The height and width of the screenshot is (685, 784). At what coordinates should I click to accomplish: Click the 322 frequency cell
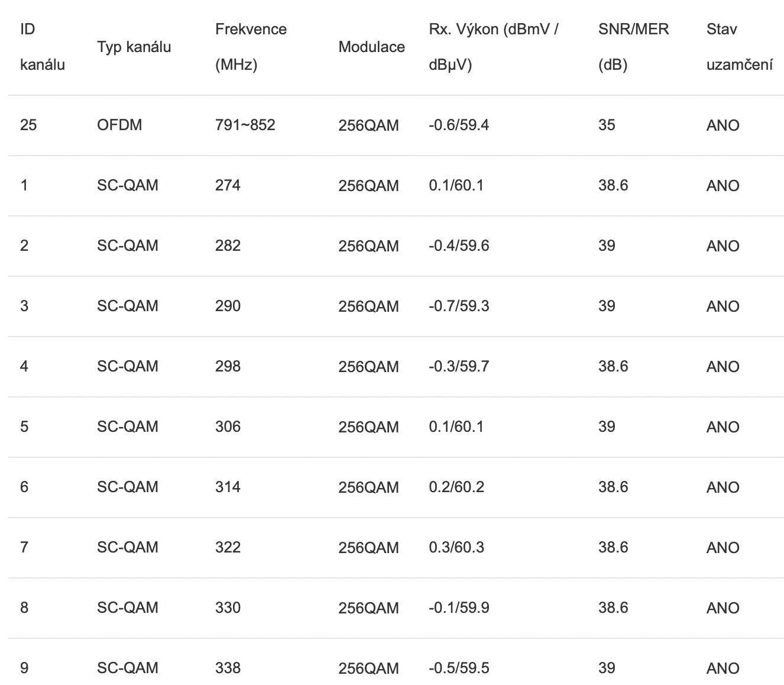coord(228,547)
